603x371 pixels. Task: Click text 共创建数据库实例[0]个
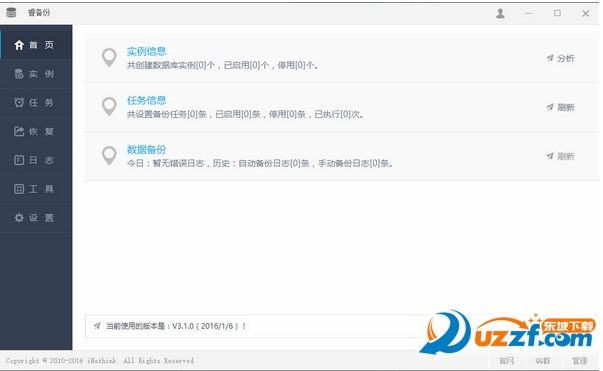coord(171,65)
